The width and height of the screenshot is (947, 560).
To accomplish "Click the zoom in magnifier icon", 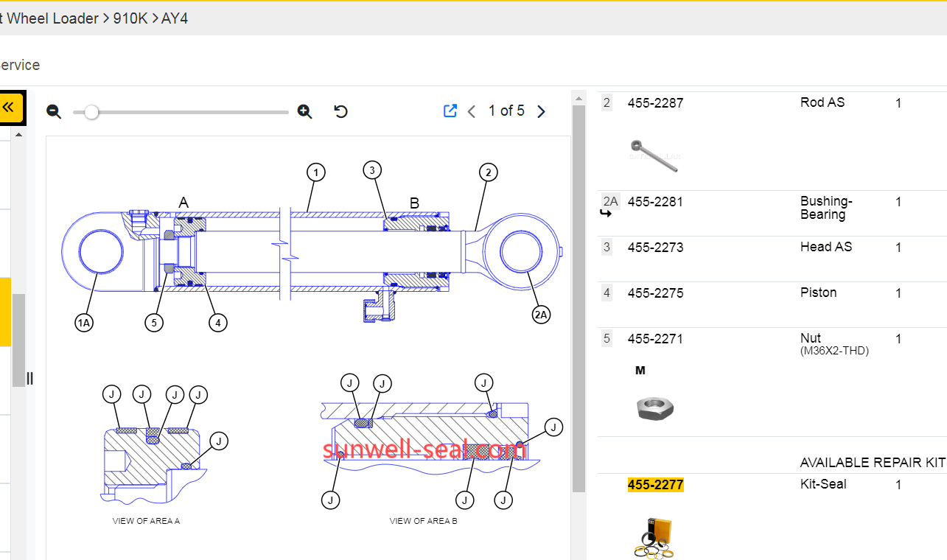I will coord(304,111).
